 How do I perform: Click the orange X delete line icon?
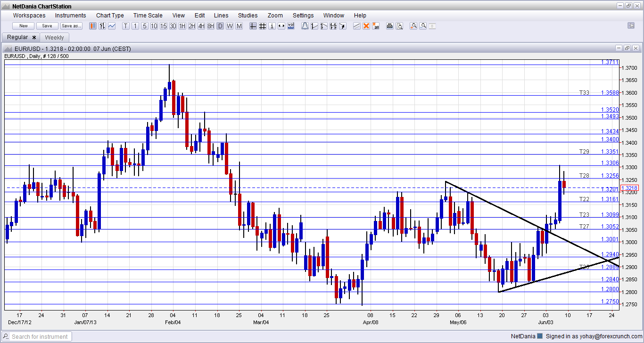(366, 26)
